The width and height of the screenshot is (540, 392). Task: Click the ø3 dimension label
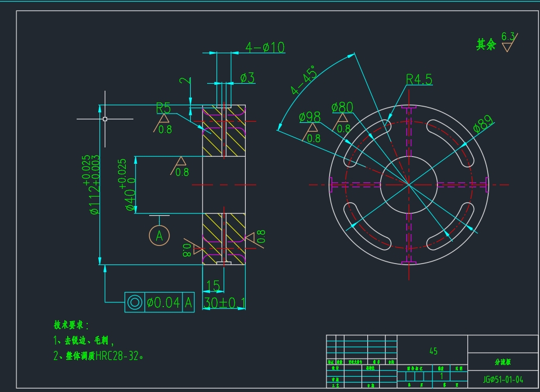[247, 78]
